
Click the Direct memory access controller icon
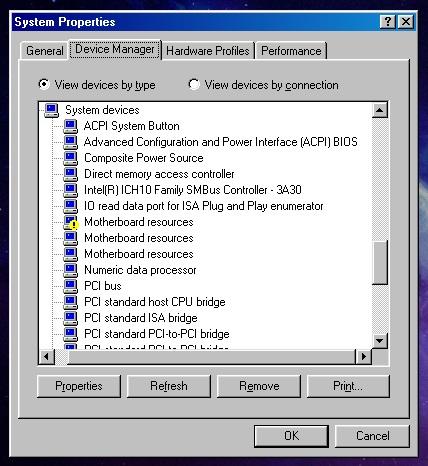(x=70, y=174)
